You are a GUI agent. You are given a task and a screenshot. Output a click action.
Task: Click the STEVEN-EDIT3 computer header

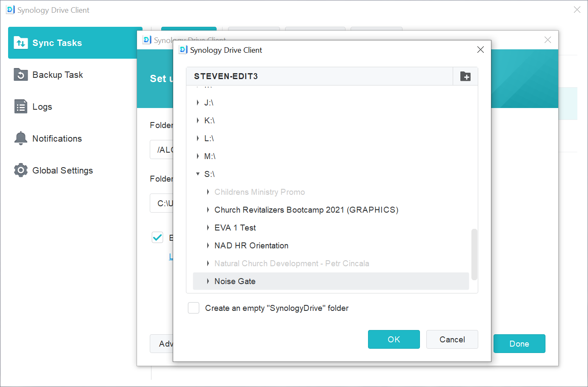226,76
